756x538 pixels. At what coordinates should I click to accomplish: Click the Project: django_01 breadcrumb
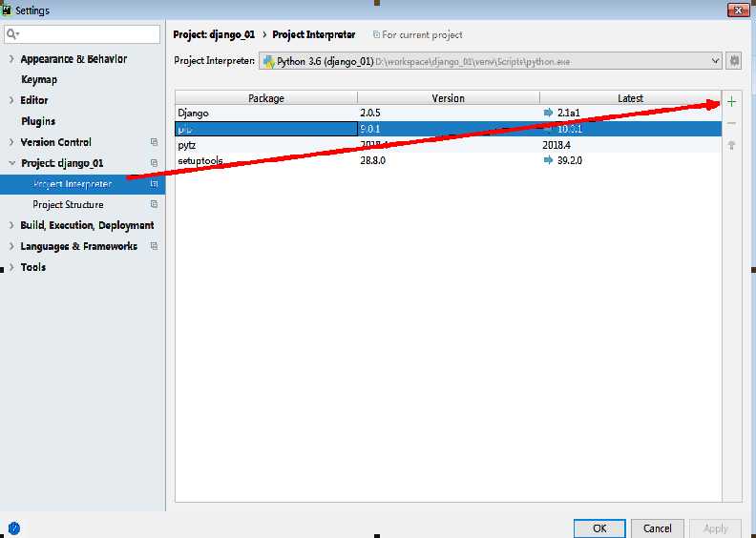pos(214,34)
